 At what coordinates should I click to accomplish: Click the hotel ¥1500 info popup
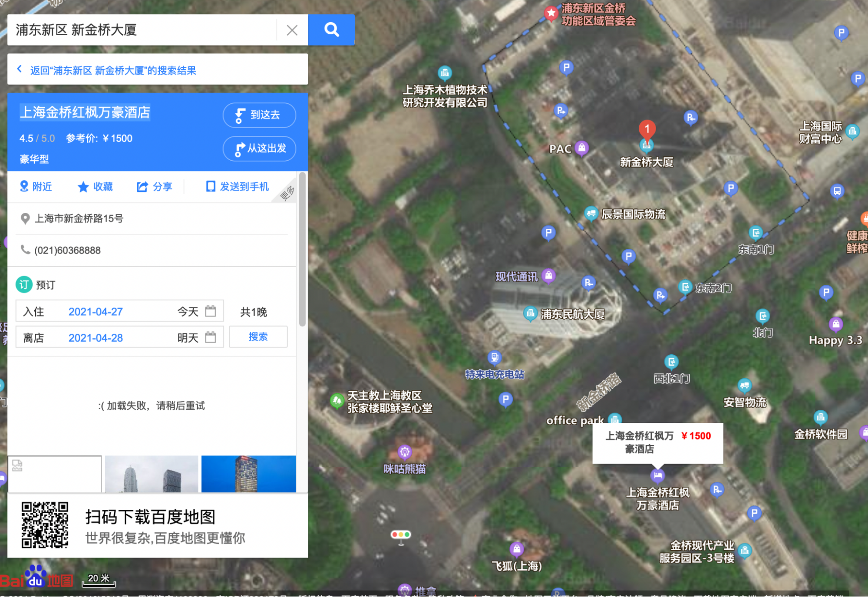(x=657, y=442)
